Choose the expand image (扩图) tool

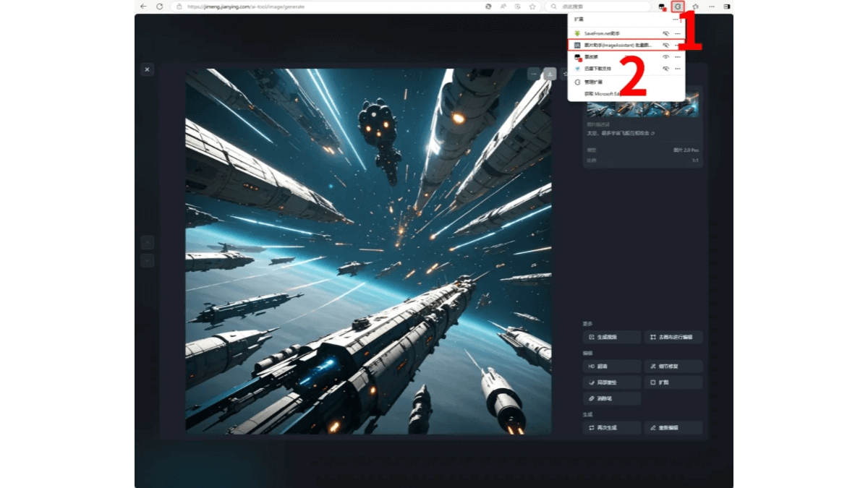pos(673,382)
